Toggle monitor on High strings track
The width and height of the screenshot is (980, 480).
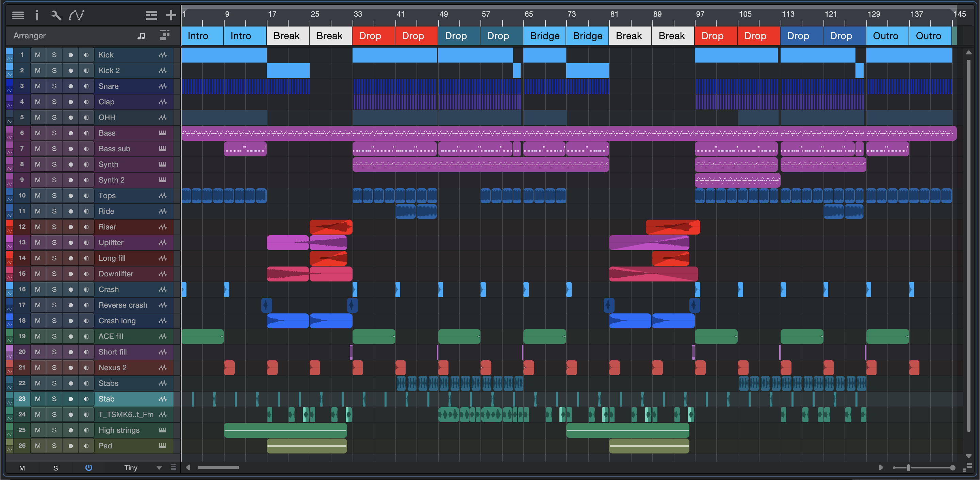[86, 430]
